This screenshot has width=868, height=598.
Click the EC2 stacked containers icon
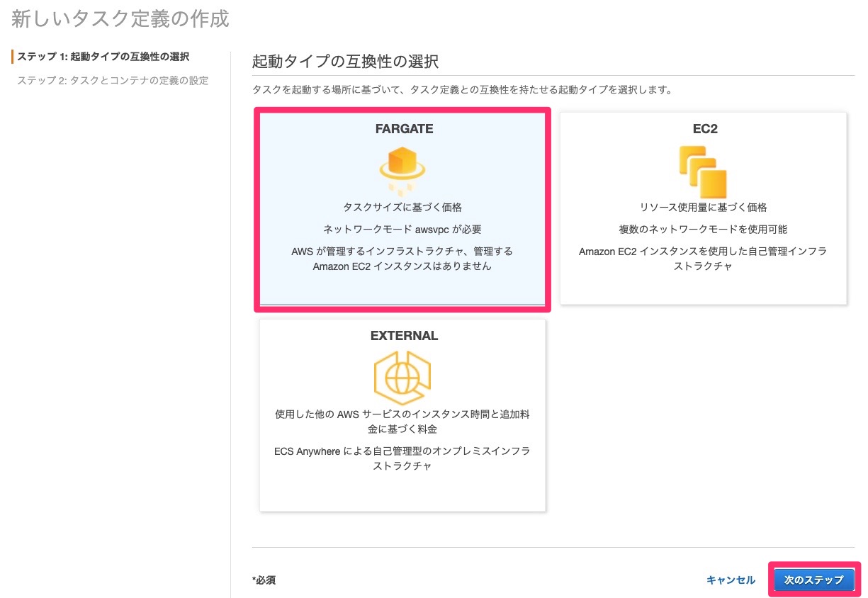(703, 170)
